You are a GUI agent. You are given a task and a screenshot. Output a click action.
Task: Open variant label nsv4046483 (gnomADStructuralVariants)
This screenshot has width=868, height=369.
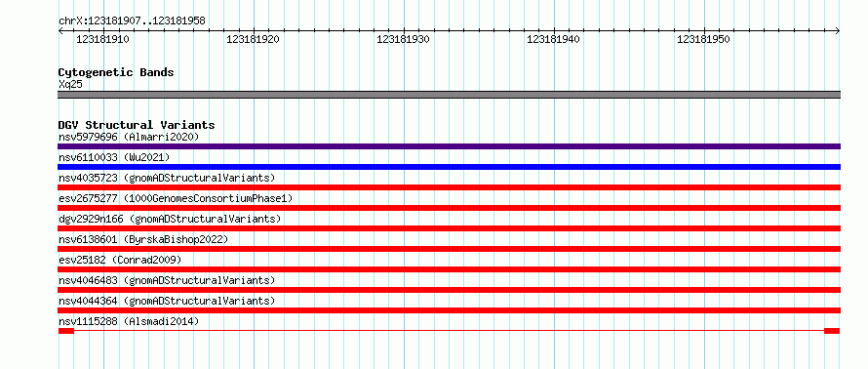[x=167, y=280]
